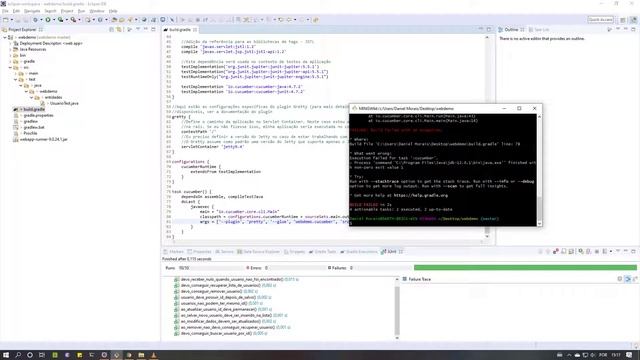This screenshot has width=640, height=360.
Task: Collapse the test folder under src
Action: tap(16, 79)
